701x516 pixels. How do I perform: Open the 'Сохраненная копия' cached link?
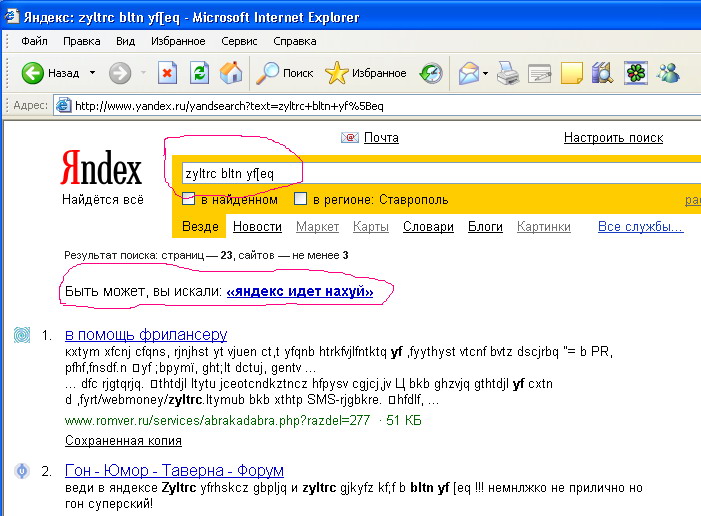pos(123,440)
